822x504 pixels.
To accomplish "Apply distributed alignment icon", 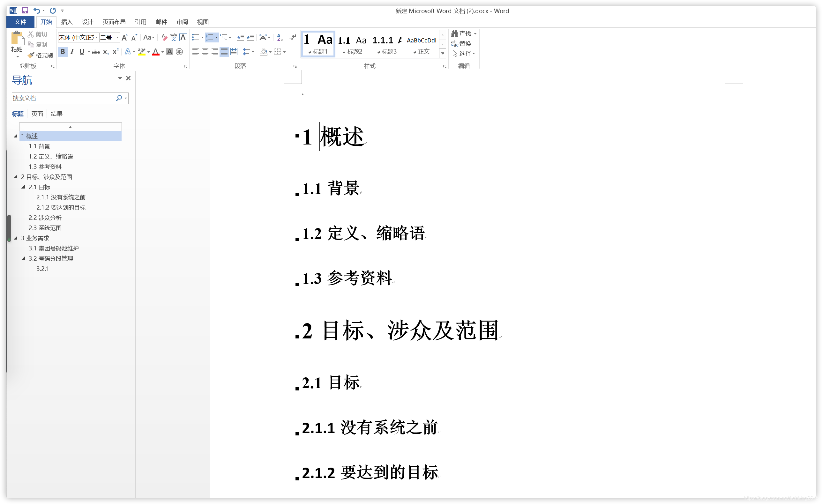I will pos(234,52).
